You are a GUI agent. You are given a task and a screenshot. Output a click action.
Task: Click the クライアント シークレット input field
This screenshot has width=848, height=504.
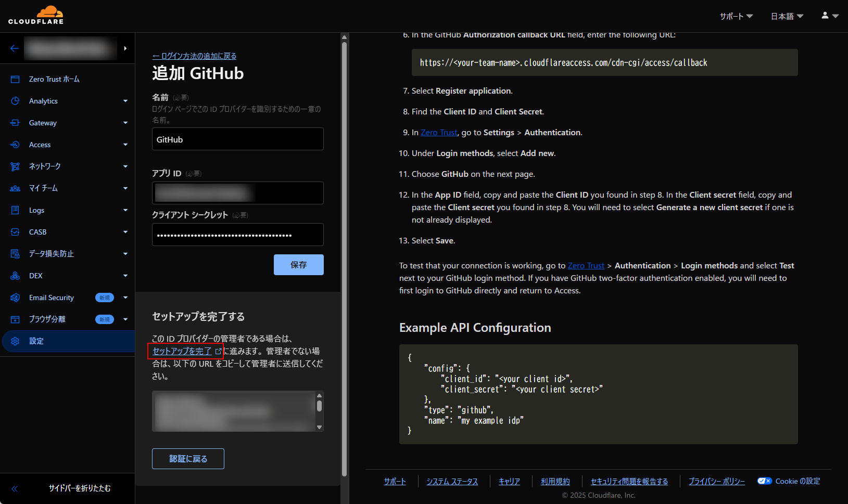(x=238, y=235)
